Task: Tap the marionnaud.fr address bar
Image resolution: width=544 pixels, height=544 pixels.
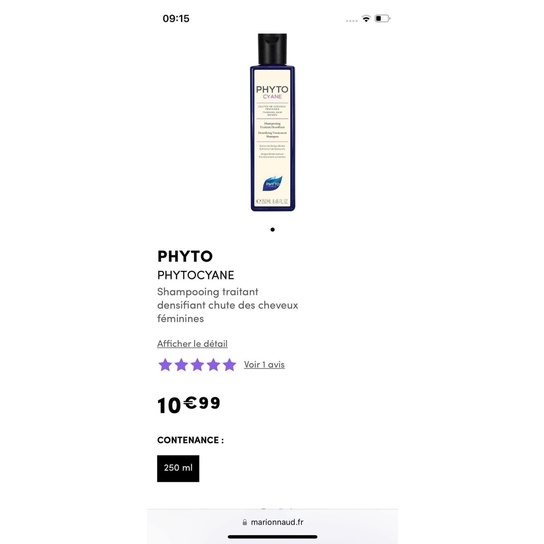Action: (272, 522)
